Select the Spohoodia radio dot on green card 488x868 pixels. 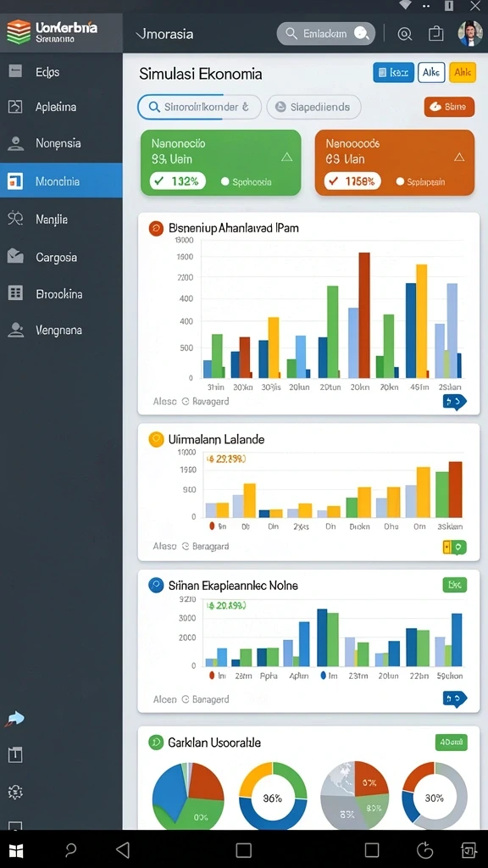click(225, 181)
